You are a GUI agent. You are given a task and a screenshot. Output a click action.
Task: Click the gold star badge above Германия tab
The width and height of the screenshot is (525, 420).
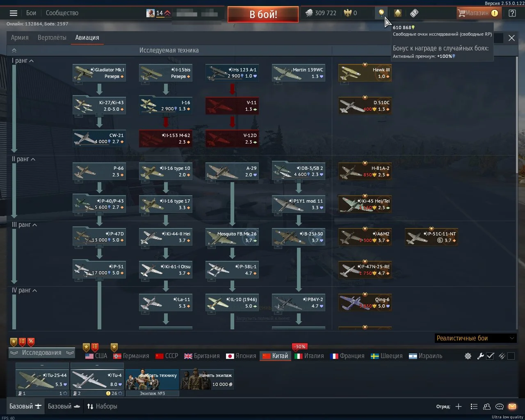point(114,347)
